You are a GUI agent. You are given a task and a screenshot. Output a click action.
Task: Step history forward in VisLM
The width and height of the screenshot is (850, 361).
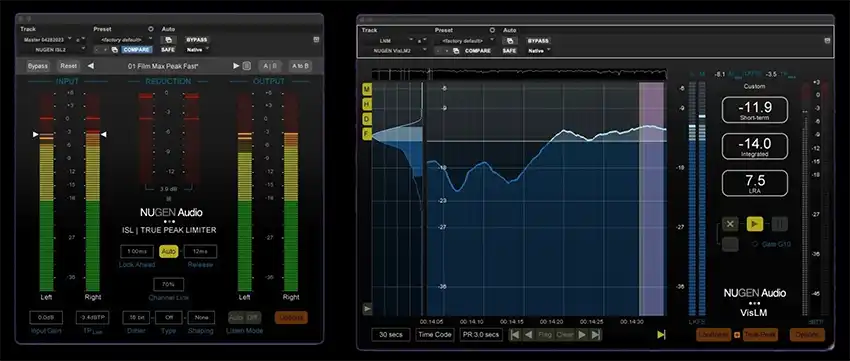pyautogui.click(x=583, y=335)
